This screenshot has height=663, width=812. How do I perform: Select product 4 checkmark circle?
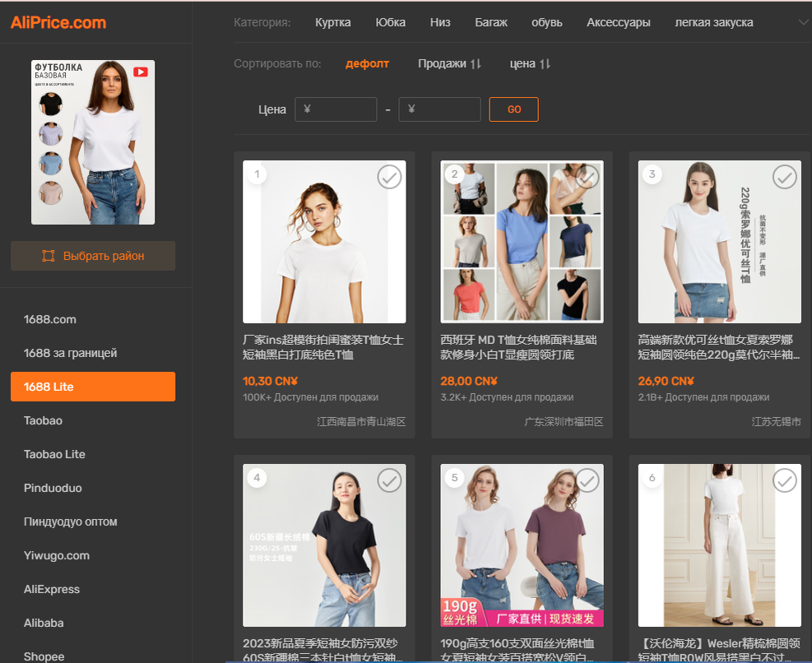point(389,480)
